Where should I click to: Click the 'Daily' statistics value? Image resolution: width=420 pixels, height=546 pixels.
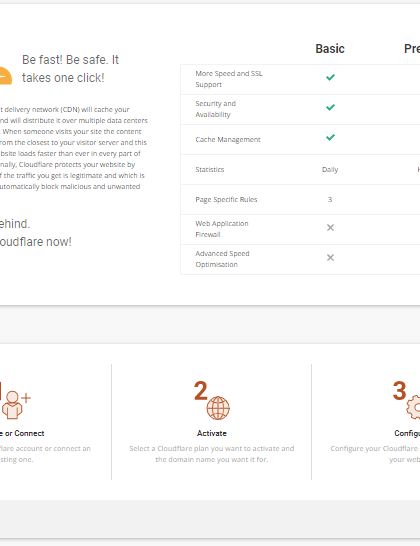coord(330,170)
